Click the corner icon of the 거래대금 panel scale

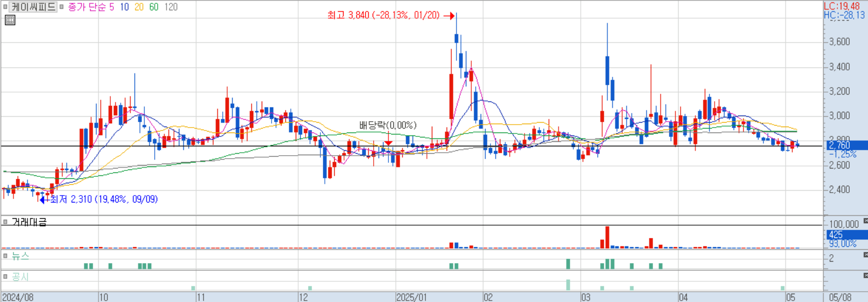865,220
